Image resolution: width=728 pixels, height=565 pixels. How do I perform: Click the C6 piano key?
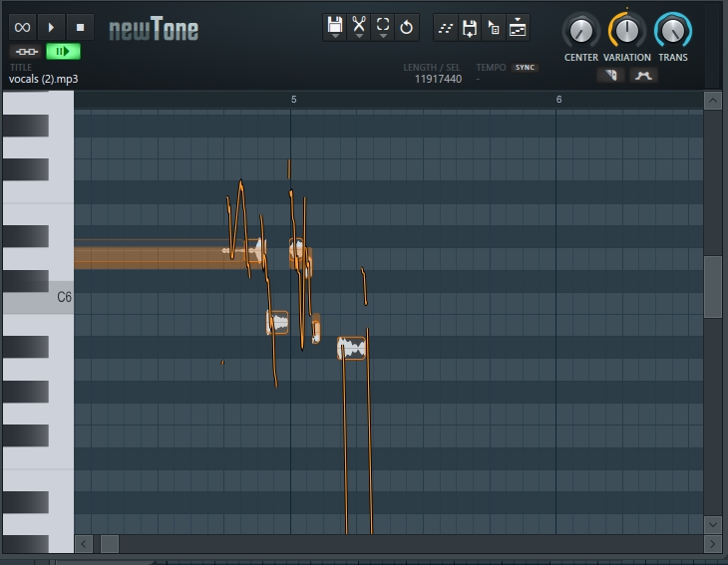click(38, 297)
